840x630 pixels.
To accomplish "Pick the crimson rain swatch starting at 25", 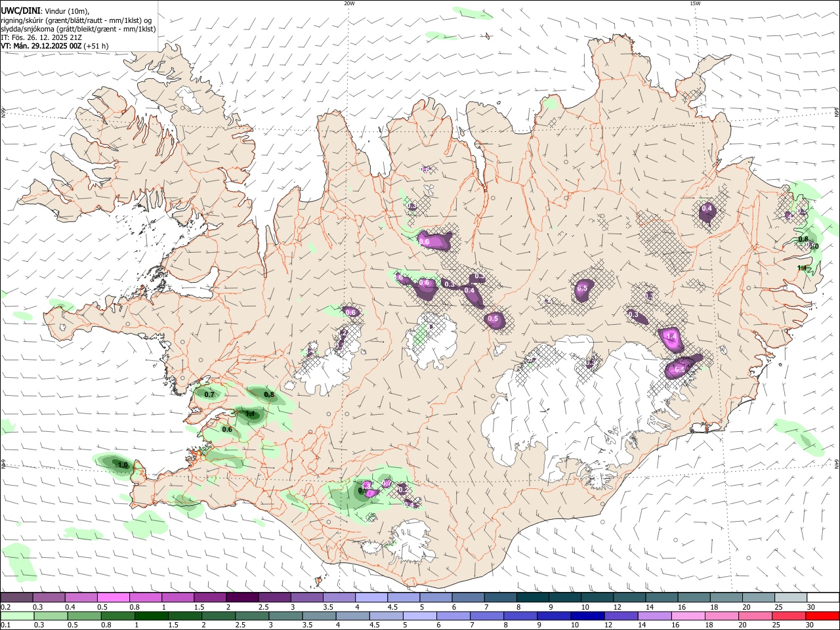I will (x=789, y=616).
